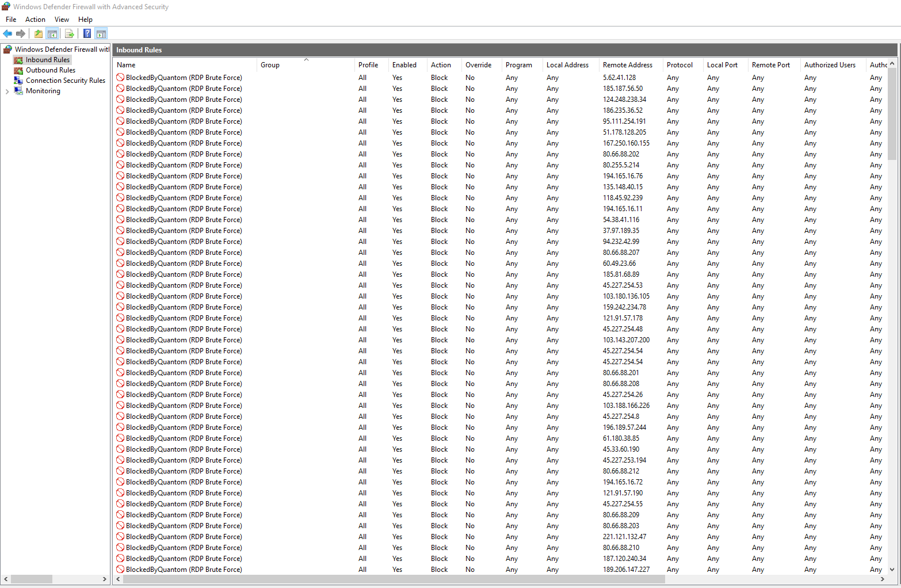Select Outbound Rules in the console tree
901x588 pixels.
(51, 70)
